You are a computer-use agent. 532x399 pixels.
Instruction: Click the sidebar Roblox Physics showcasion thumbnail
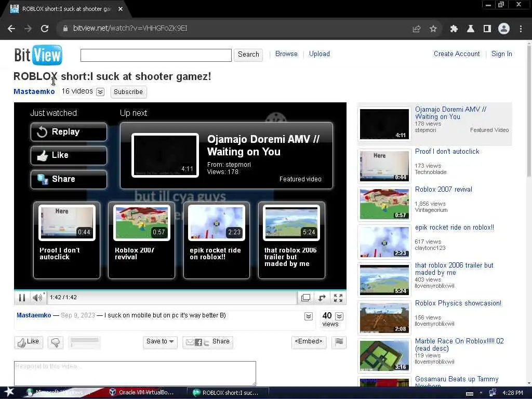pyautogui.click(x=384, y=318)
